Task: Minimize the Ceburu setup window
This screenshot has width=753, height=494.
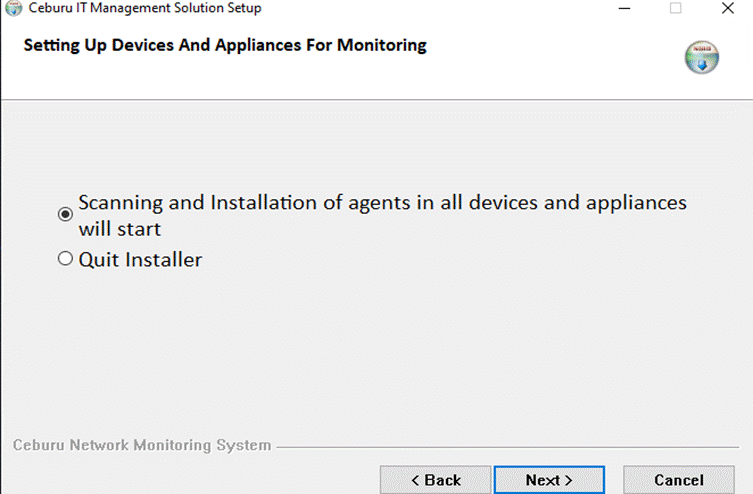Action: [624, 8]
